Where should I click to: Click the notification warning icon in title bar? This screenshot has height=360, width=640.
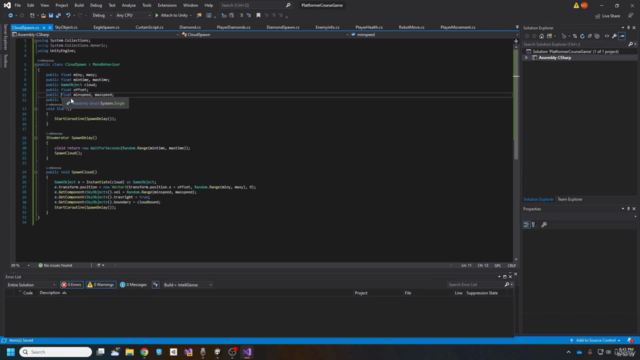click(x=576, y=5)
